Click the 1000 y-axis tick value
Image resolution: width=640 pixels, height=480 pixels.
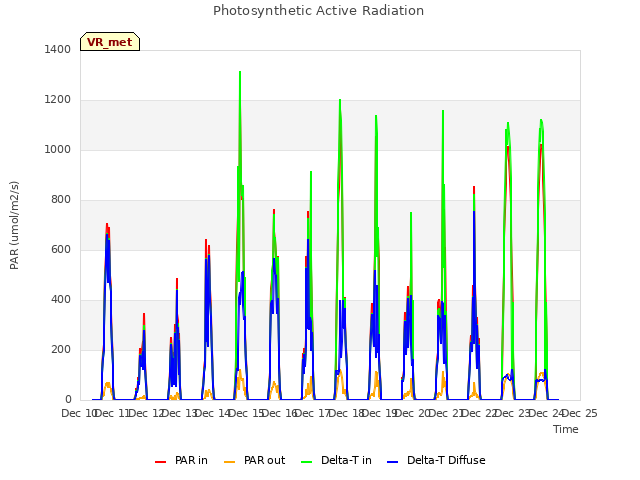(x=58, y=149)
